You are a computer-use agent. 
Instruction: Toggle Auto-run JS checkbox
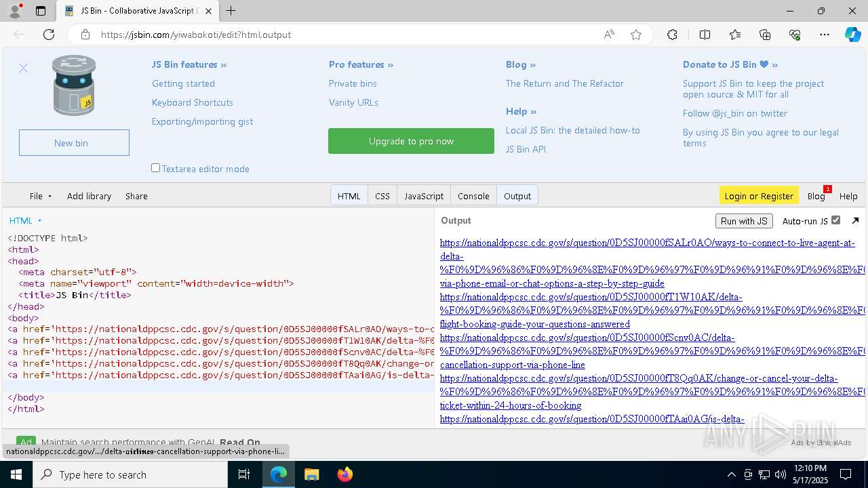[835, 220]
